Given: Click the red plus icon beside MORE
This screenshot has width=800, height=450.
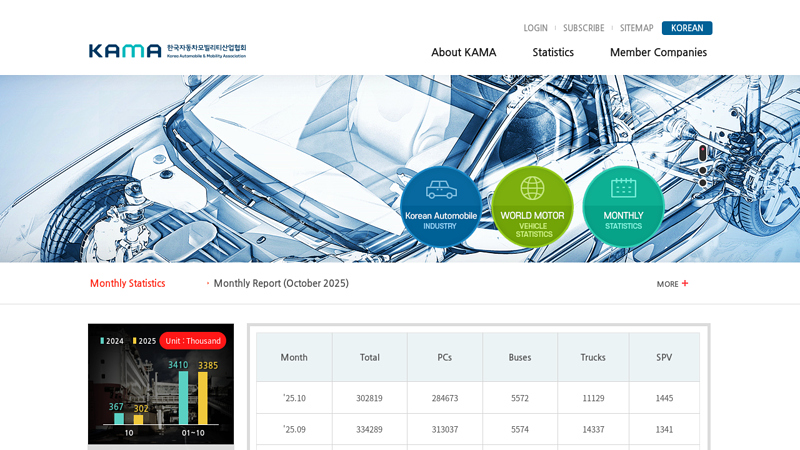Looking at the screenshot, I should [685, 283].
